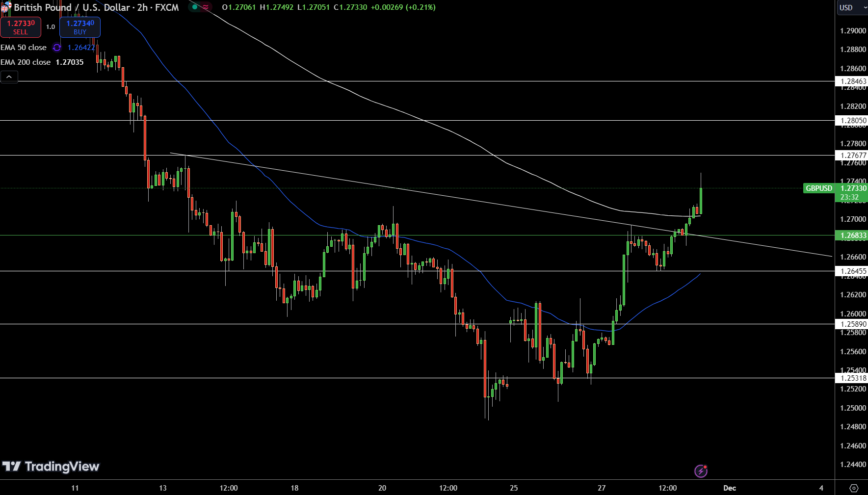Click the GBP/USD flag icon
The height and width of the screenshot is (495, 868).
point(5,7)
